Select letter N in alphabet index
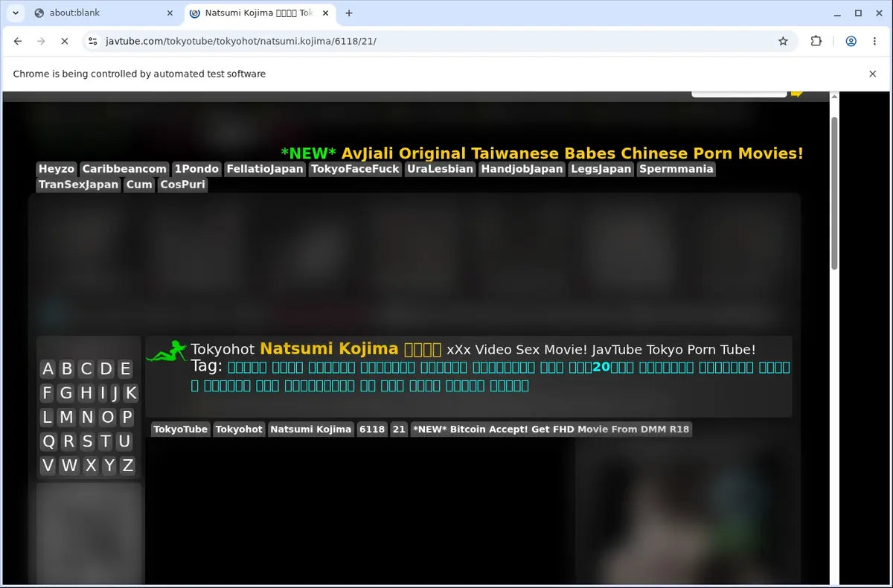The height and width of the screenshot is (588, 893). [88, 417]
